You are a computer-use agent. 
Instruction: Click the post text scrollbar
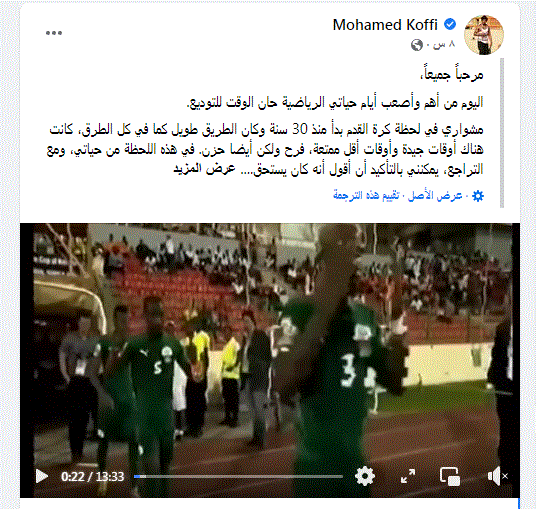click(502, 133)
